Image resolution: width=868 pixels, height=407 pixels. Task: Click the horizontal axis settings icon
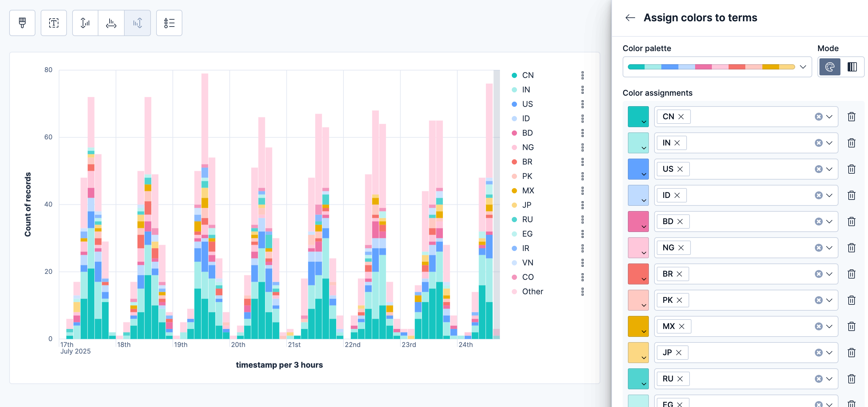[111, 23]
